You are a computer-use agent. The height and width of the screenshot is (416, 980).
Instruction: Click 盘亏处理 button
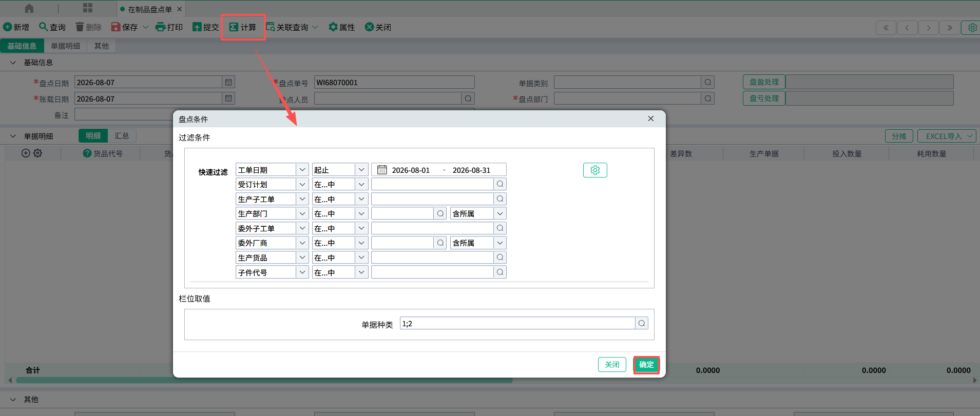(764, 98)
